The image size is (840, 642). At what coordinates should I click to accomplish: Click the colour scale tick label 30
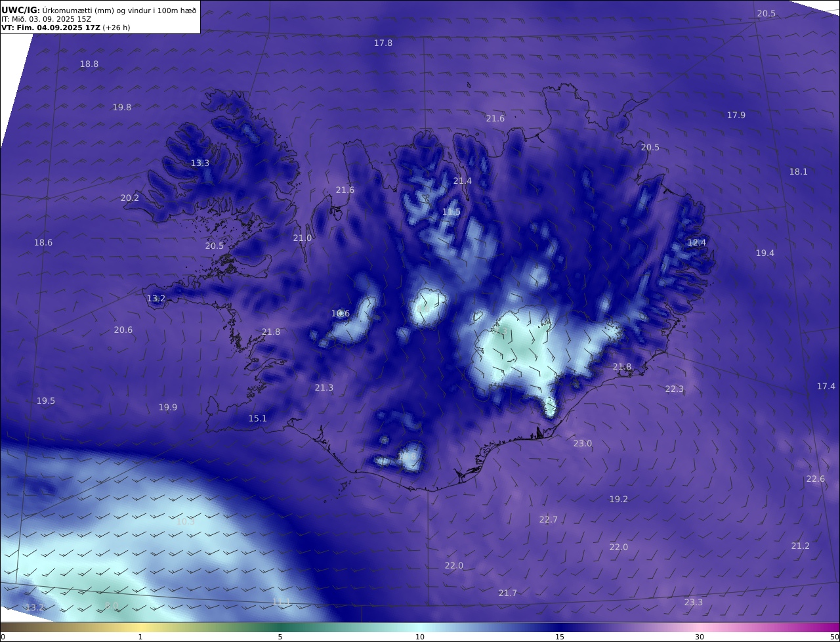click(x=700, y=637)
